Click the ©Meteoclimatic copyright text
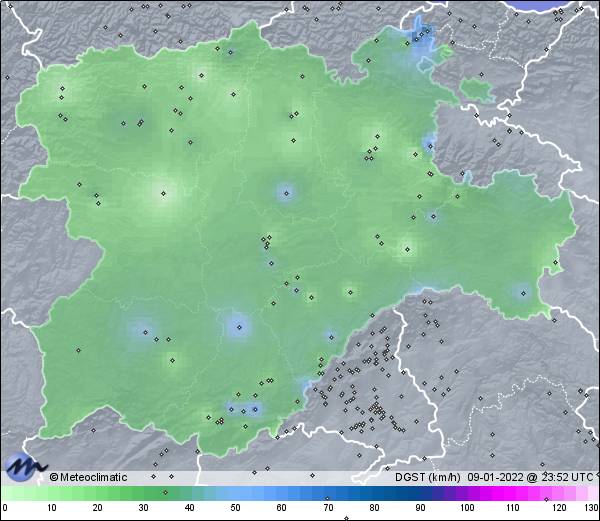The width and height of the screenshot is (600, 521). (88, 477)
